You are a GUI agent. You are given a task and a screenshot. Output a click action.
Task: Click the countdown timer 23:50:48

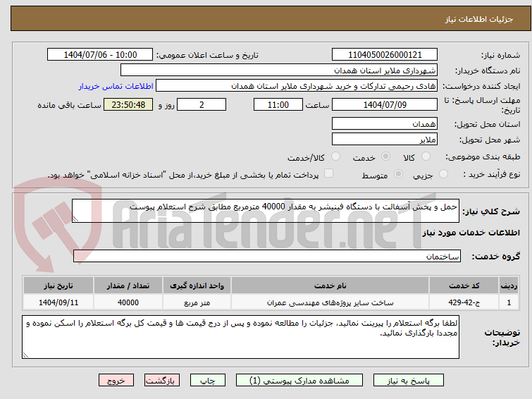pos(128,104)
